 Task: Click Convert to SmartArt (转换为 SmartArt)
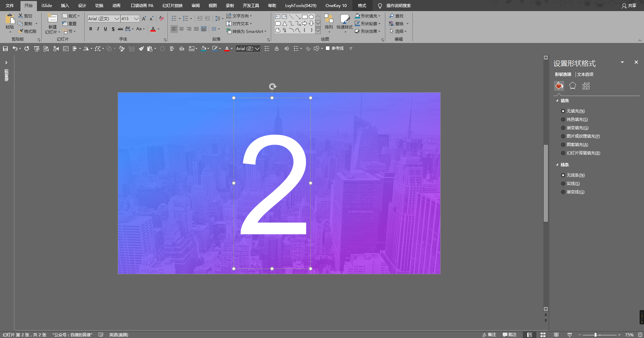246,31
